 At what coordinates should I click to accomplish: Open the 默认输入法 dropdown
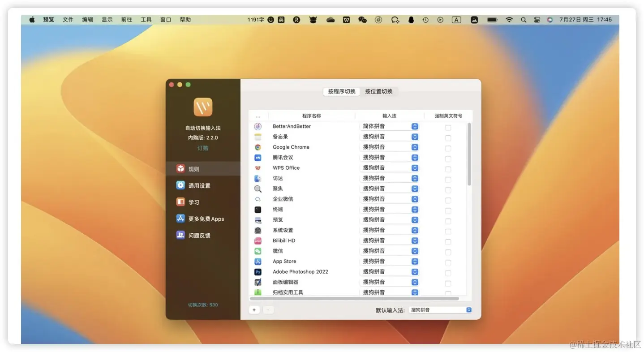pos(440,310)
